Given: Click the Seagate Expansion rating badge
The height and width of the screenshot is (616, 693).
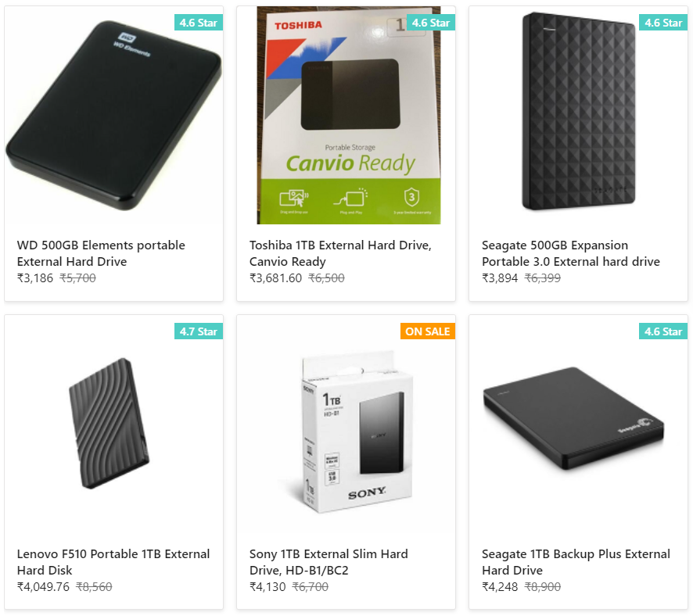Looking at the screenshot, I should tap(663, 23).
